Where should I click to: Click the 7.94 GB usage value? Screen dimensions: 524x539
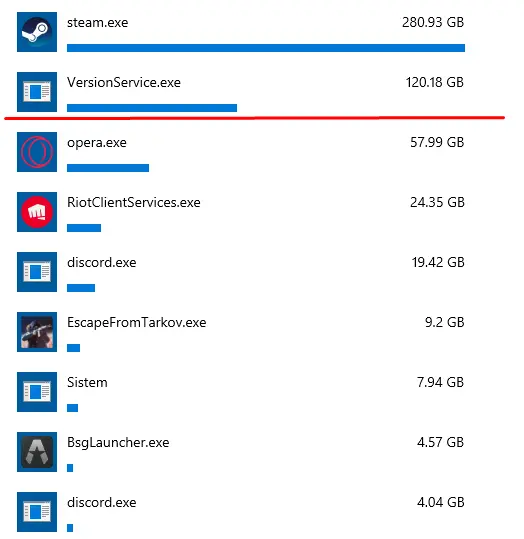coord(440,382)
